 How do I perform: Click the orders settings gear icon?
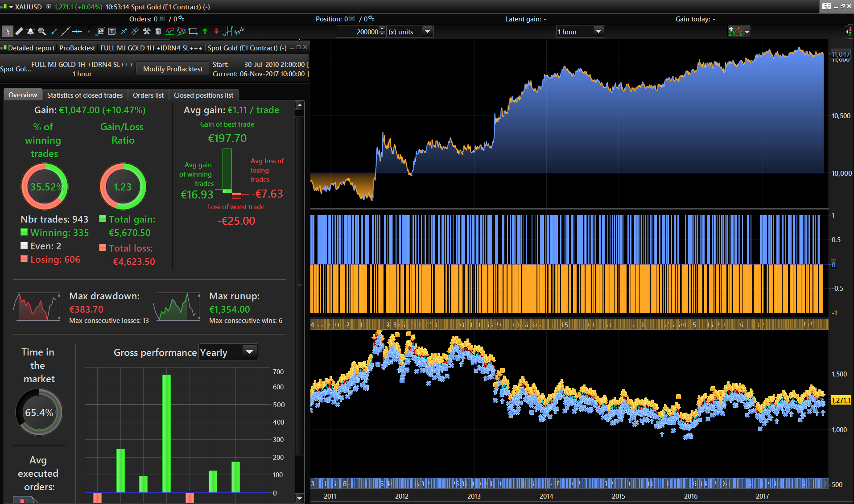pos(181,19)
